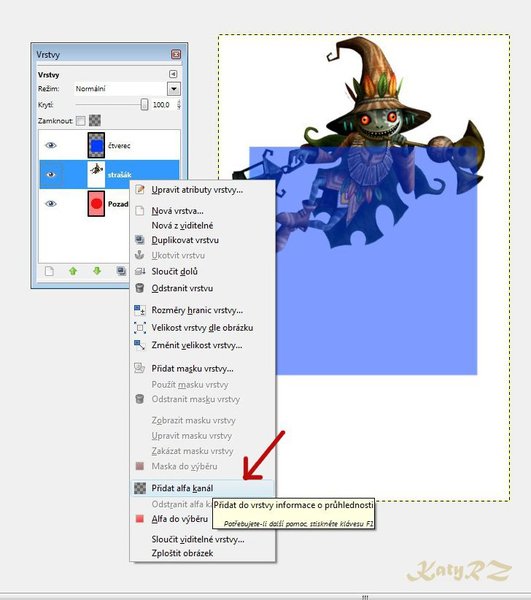Click the new layer page icon in menu

(x=140, y=211)
